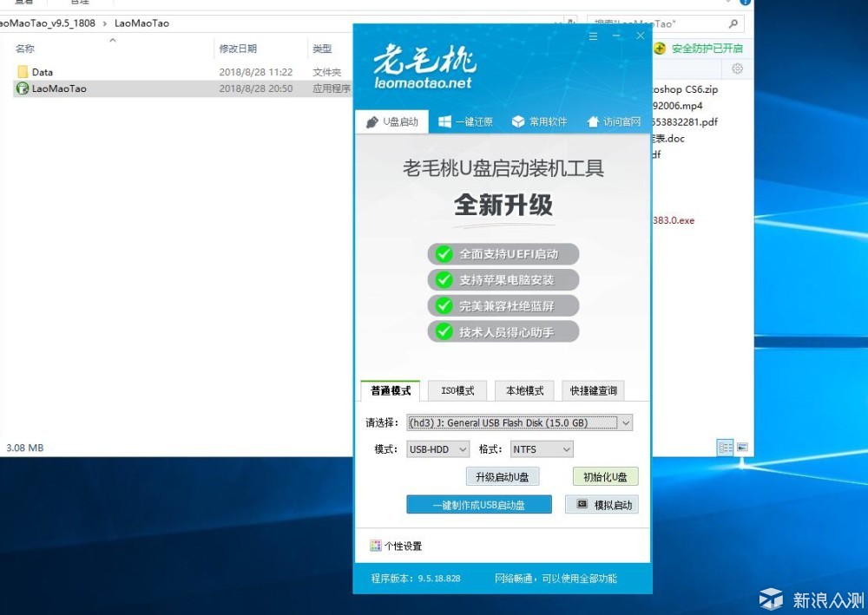Click the Data folder icon
868x615 pixels.
[23, 72]
